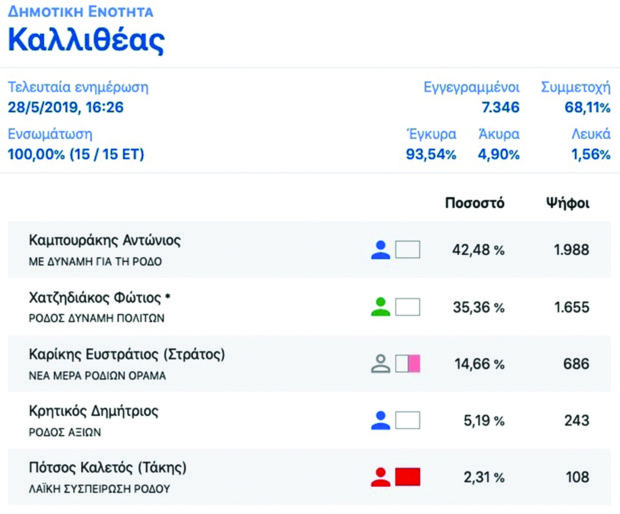Image resolution: width=620 pixels, height=514 pixels.
Task: Click the Καλλιθέας title heading
Action: [86, 40]
